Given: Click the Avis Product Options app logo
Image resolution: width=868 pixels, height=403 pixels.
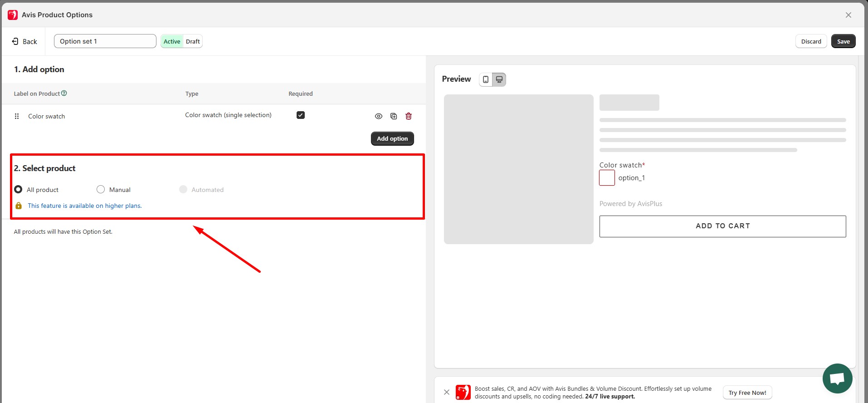Looking at the screenshot, I should [x=13, y=15].
